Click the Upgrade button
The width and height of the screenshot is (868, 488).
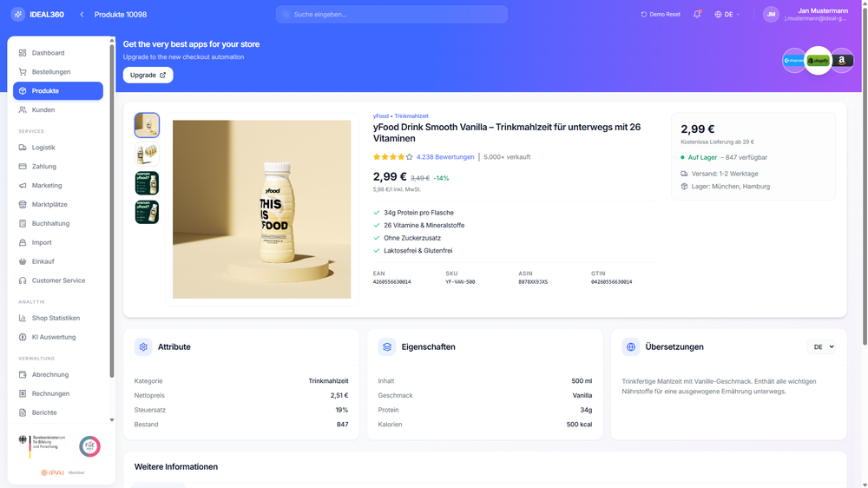(148, 75)
